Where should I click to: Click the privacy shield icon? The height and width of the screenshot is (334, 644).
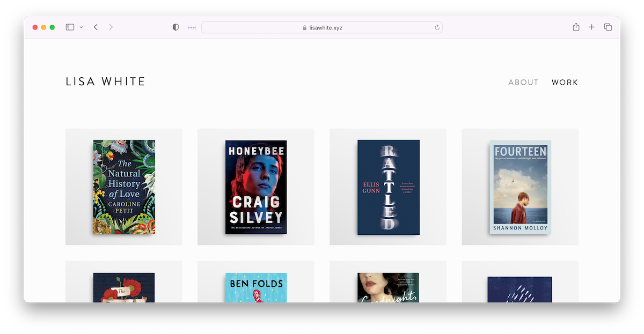(175, 27)
